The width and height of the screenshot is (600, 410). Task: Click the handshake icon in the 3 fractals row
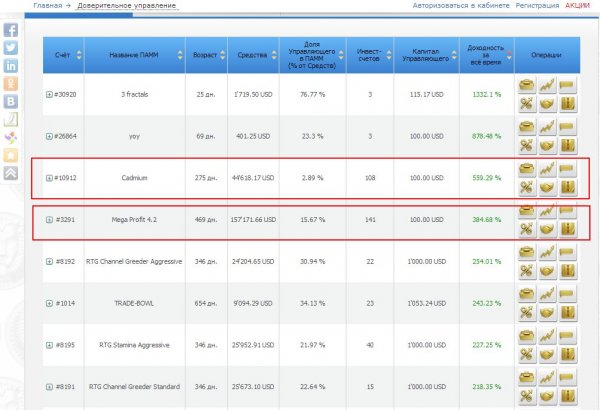547,104
